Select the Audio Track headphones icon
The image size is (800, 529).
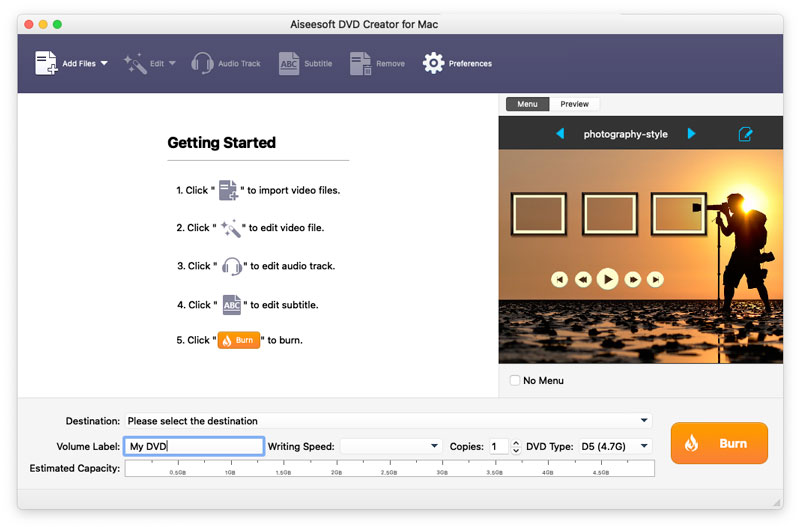pos(202,63)
